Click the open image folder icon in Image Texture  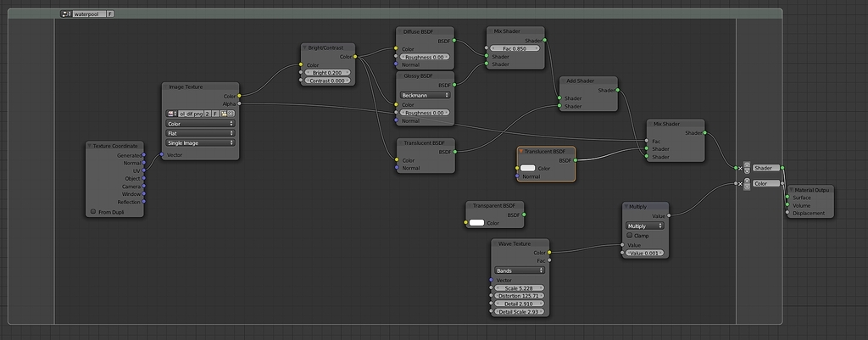(224, 114)
